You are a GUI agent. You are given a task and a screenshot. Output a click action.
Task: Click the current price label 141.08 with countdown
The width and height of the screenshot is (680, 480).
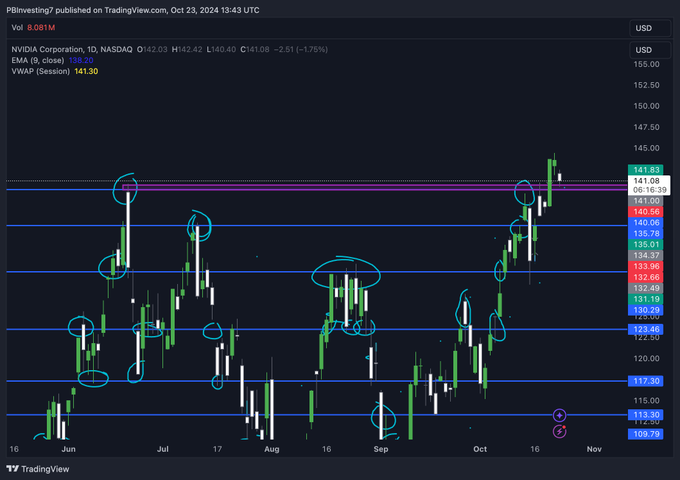(649, 185)
